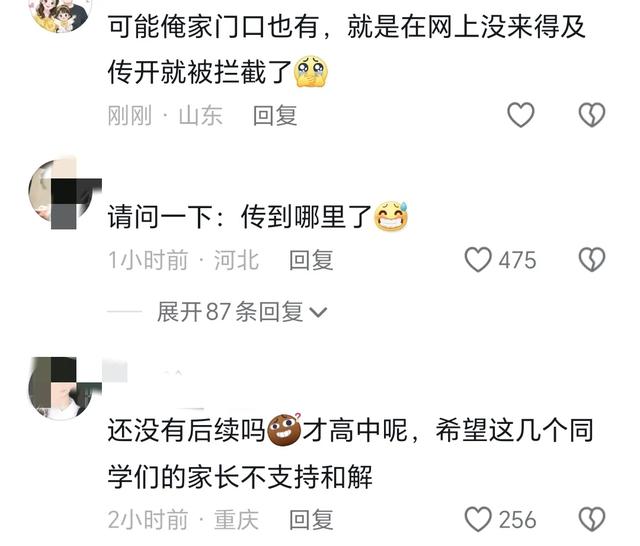This screenshot has width=640, height=546.
Task: Select the comment starting 还没有后续吗
Action: pos(350,453)
